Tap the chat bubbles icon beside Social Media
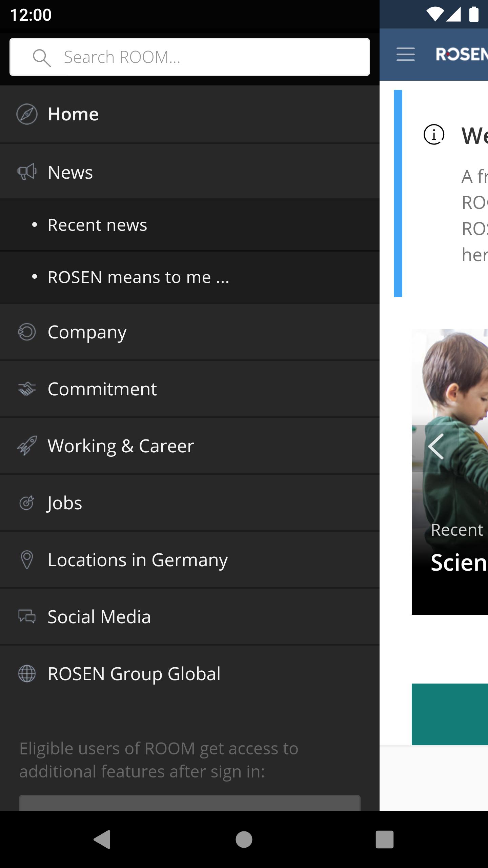The width and height of the screenshot is (488, 868). click(x=27, y=616)
